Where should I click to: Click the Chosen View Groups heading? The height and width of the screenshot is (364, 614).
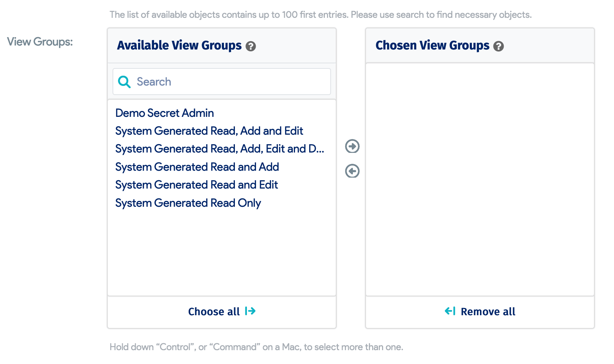pyautogui.click(x=432, y=45)
